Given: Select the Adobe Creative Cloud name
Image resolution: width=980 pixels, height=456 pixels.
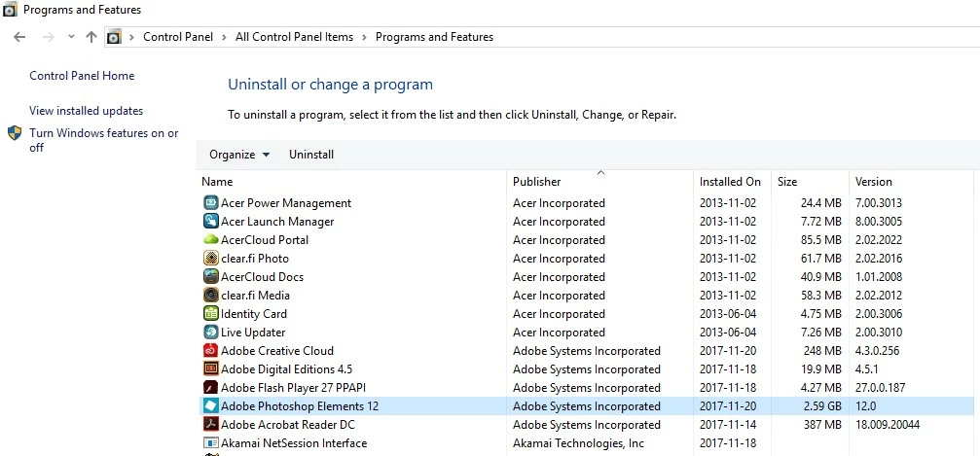Looking at the screenshot, I should [277, 350].
